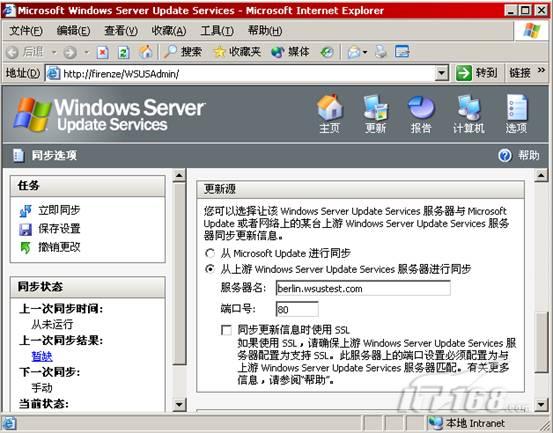Click the refresh page icon in toolbar
Viewport: 553px width, 433px height.
123,53
